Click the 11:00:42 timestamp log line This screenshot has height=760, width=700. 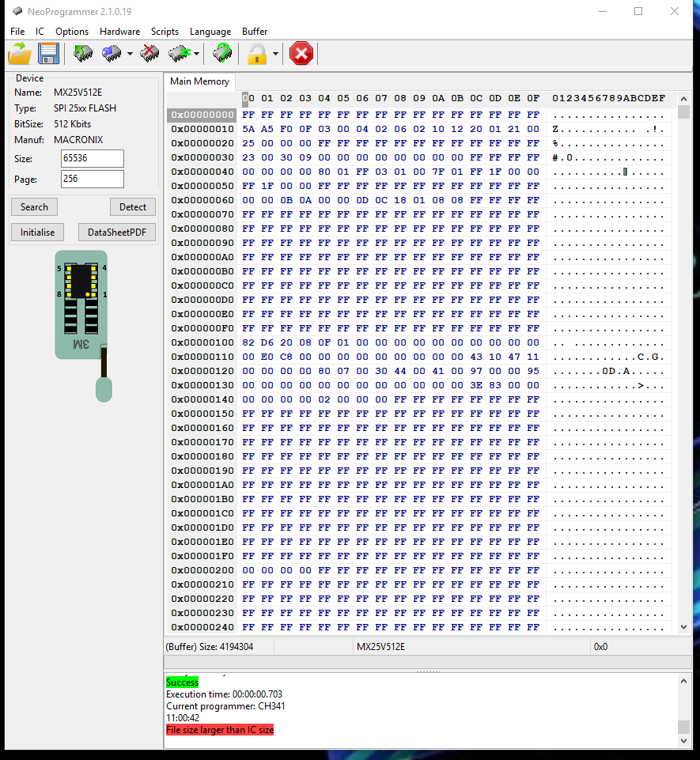coord(183,718)
